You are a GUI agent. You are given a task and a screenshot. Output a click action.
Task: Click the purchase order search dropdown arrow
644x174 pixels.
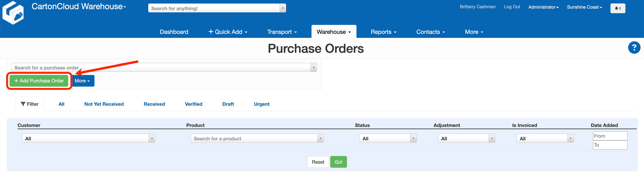314,67
